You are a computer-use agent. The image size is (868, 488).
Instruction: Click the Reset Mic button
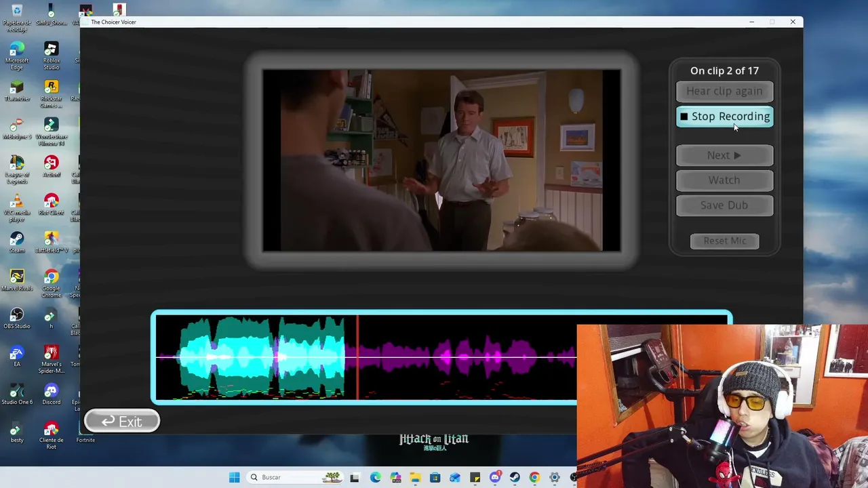[724, 241]
